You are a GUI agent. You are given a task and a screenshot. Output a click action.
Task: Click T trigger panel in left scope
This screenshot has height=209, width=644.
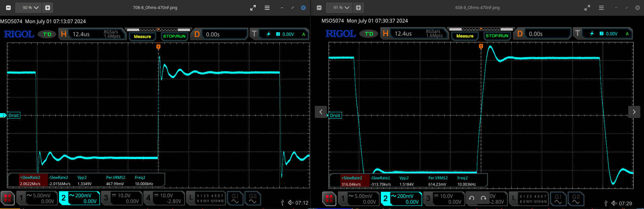(x=280, y=34)
